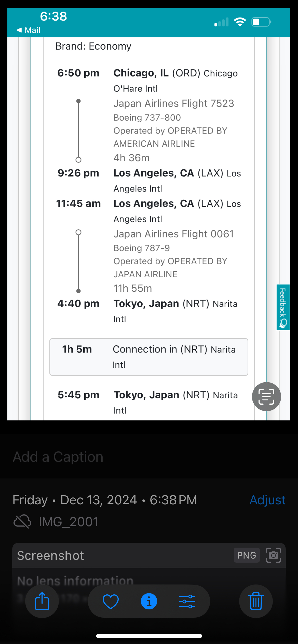The width and height of the screenshot is (298, 644).
Task: Tap the Share icon
Action: click(x=42, y=601)
